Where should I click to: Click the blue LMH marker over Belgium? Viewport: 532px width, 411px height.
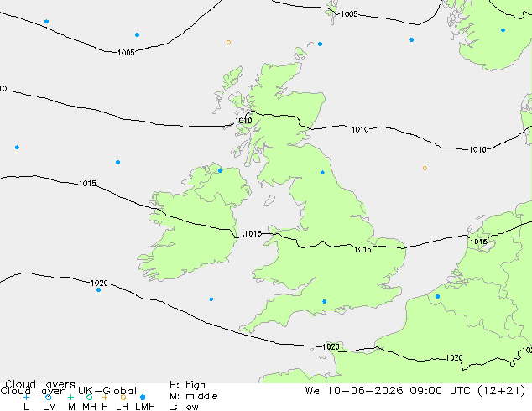[x=438, y=296]
